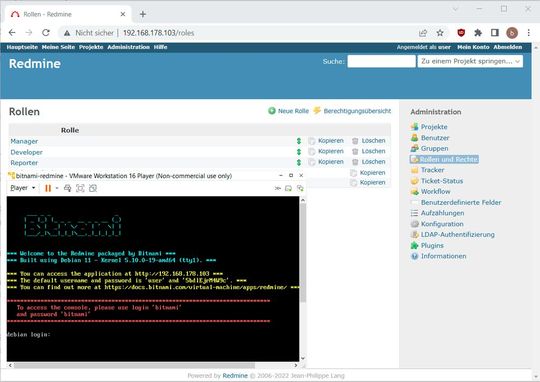Bookmark this page with star icon
This screenshot has width=540, height=382.
pos(440,33)
